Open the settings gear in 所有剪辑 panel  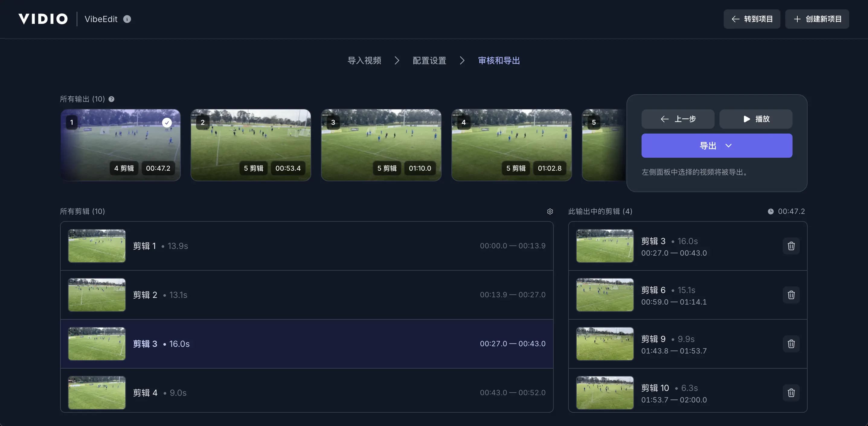point(550,211)
